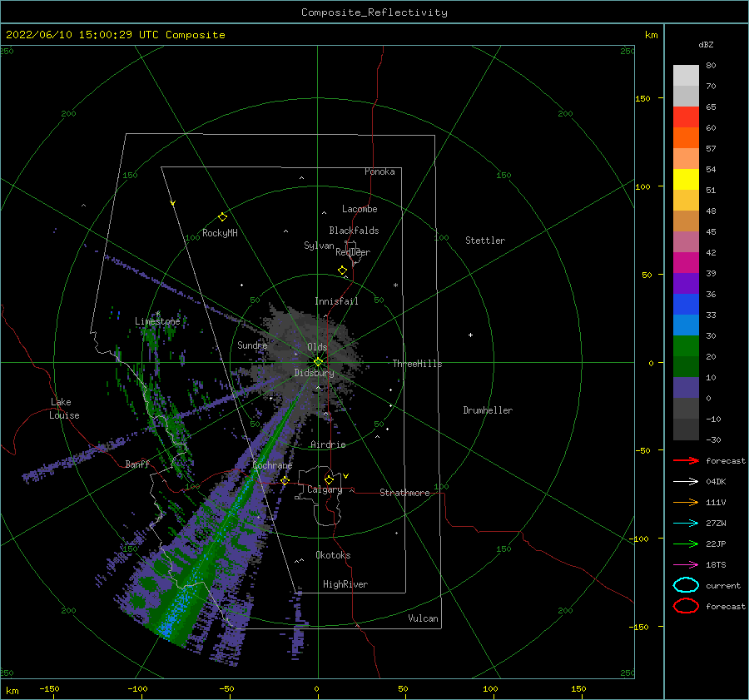Click the Sylvan label
The height and width of the screenshot is (700, 749).
(319, 246)
